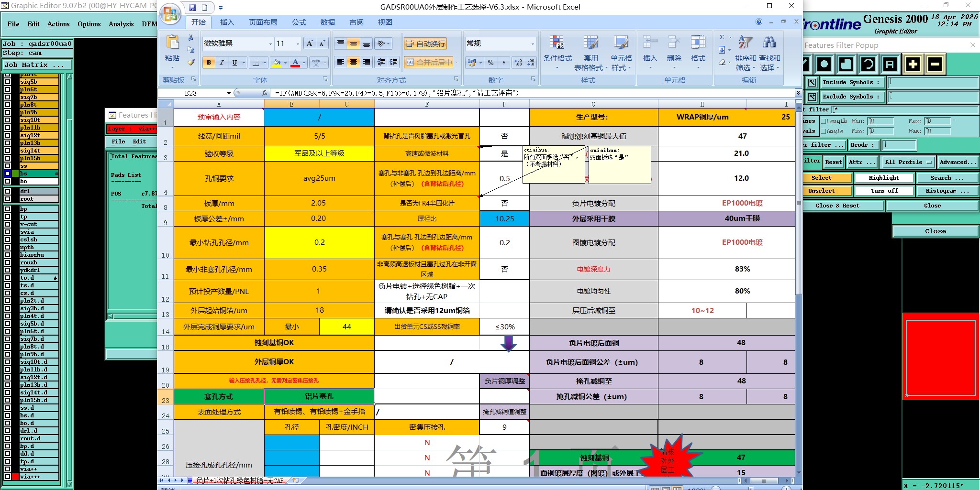Click the Decrease Font Size icon
The height and width of the screenshot is (490, 980).
(323, 44)
